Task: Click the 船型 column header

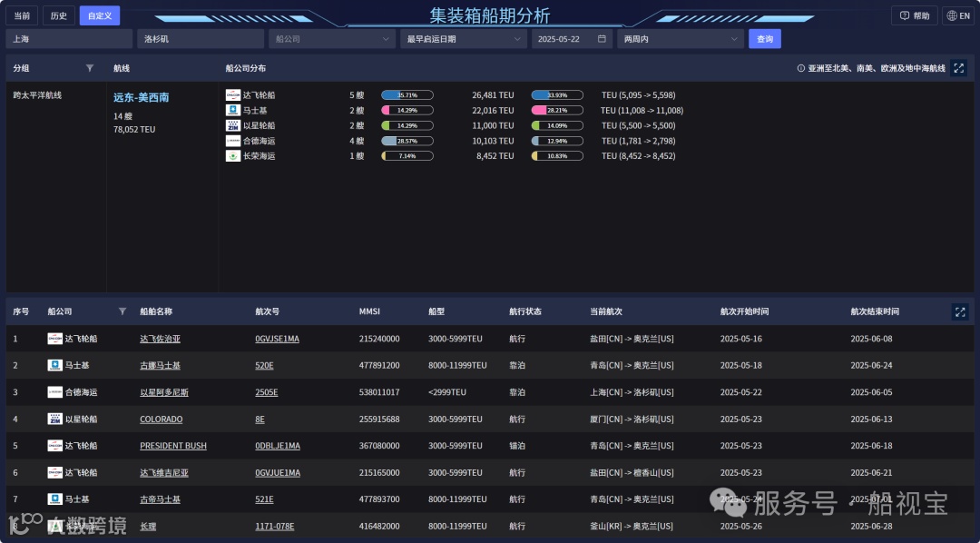Action: point(436,311)
